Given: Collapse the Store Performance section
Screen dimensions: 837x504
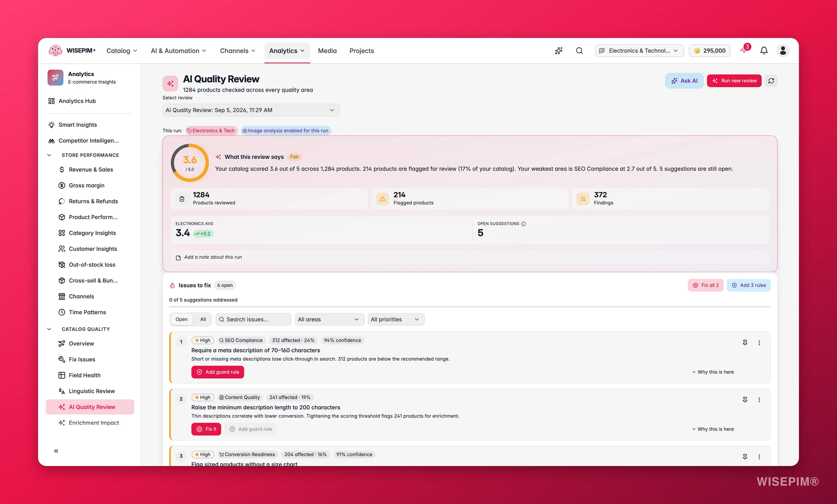Looking at the screenshot, I should click(x=49, y=155).
